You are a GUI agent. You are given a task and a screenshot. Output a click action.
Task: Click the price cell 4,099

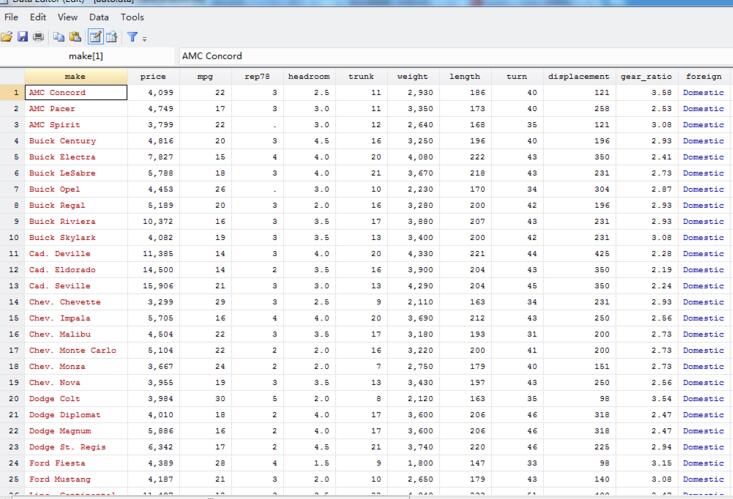click(153, 93)
